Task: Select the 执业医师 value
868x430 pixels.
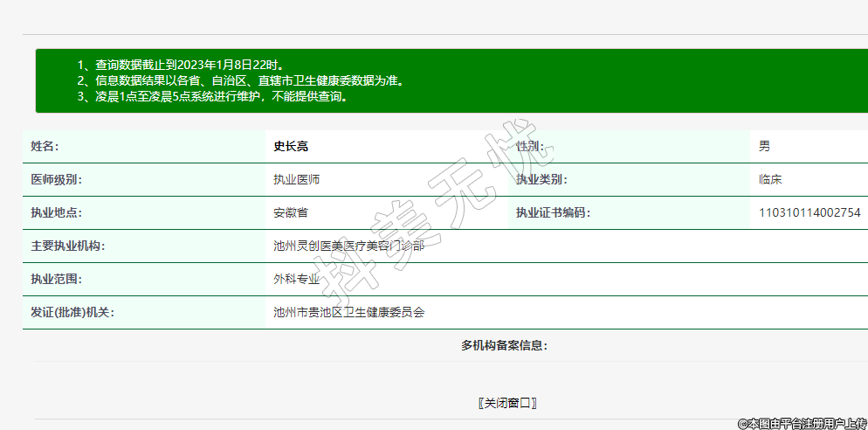Action: (296, 179)
